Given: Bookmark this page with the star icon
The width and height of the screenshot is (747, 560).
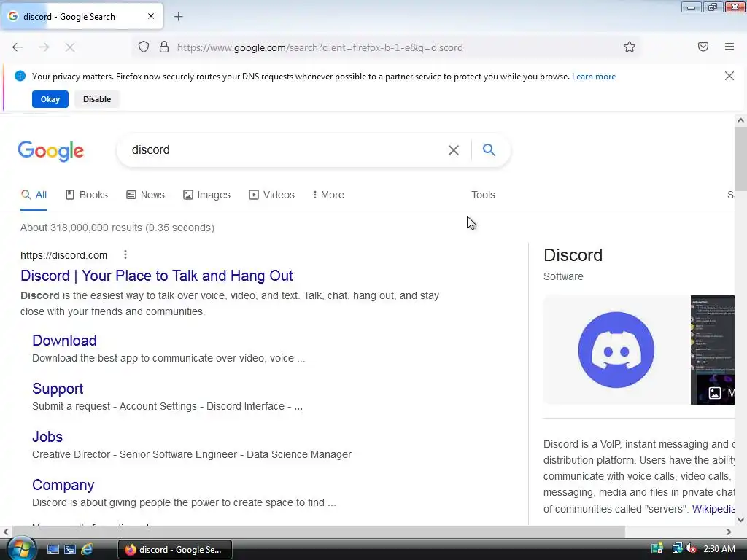Looking at the screenshot, I should (630, 47).
